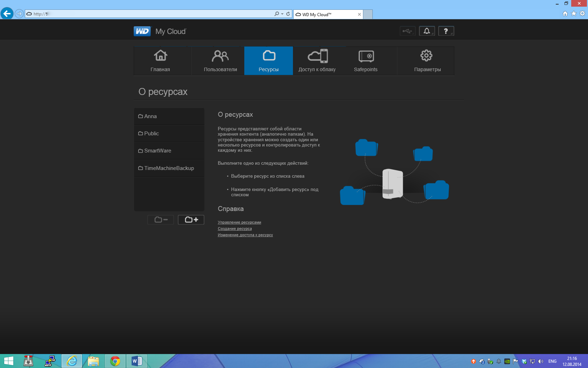Open the Главная home tab
Image resolution: width=588 pixels, height=368 pixels.
pyautogui.click(x=162, y=61)
